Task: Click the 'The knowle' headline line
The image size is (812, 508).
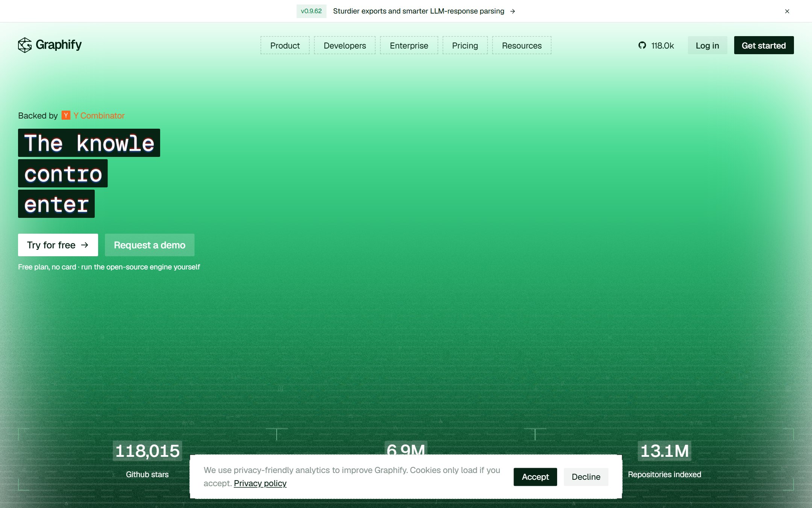Action: (x=89, y=143)
